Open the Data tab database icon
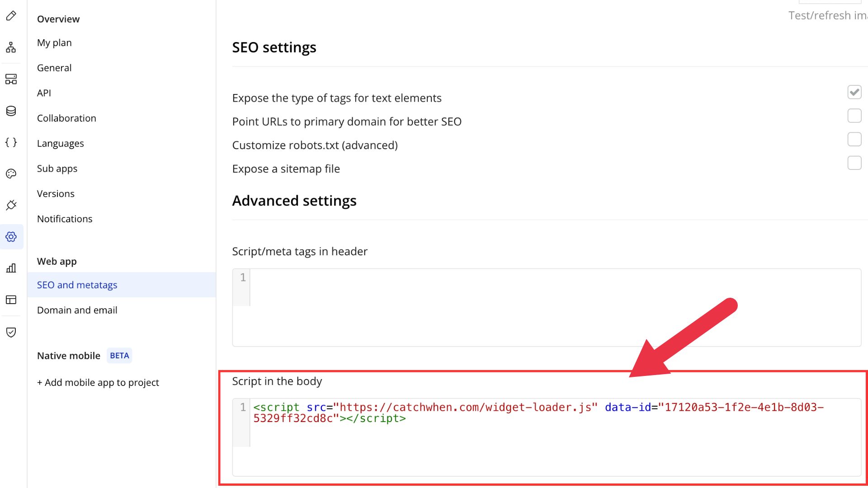This screenshot has height=488, width=868. (x=11, y=111)
